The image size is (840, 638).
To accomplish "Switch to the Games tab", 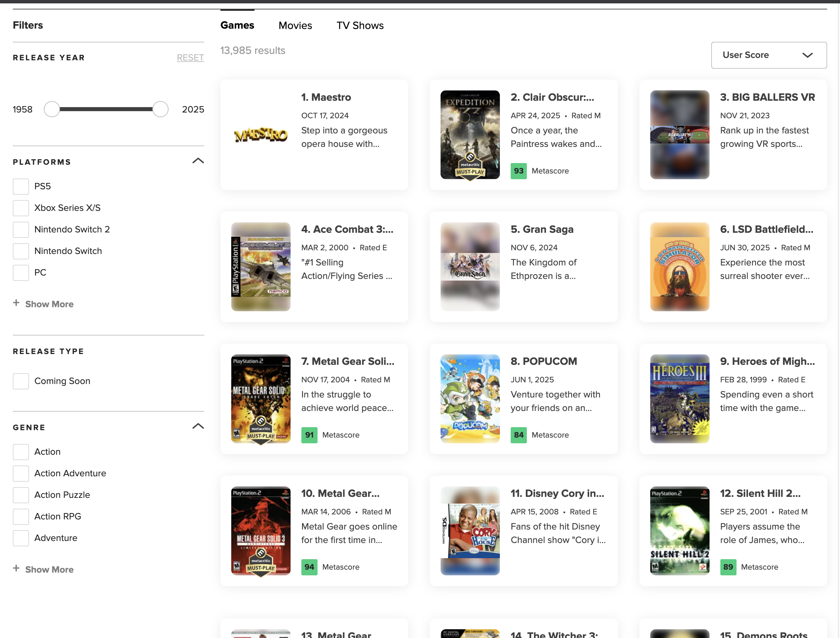I will 237,26.
